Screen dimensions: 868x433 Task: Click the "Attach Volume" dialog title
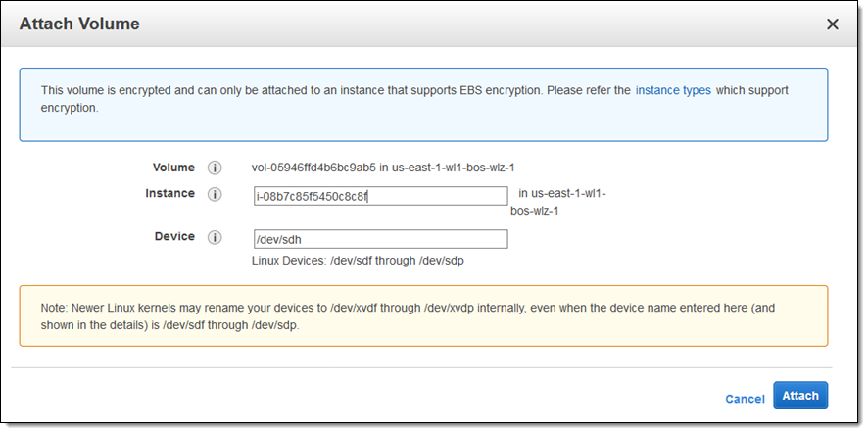pyautogui.click(x=79, y=24)
